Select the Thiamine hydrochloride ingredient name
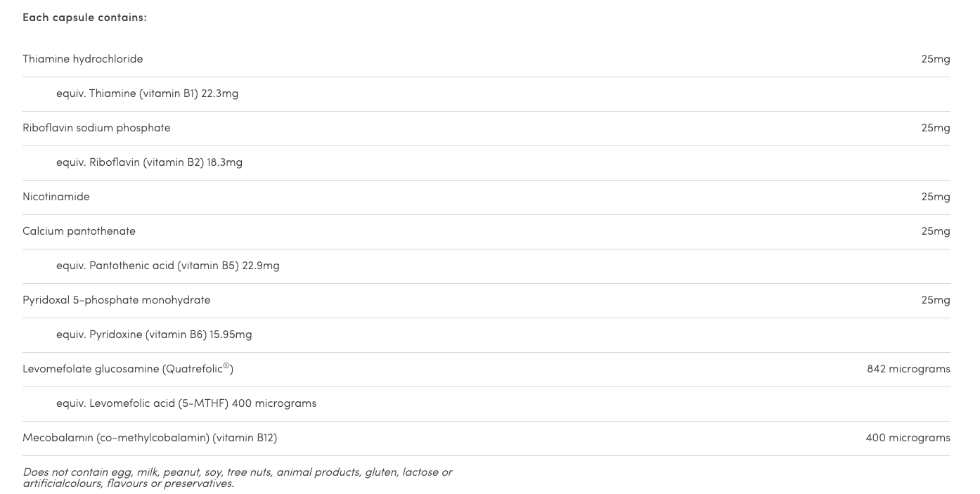 point(82,59)
